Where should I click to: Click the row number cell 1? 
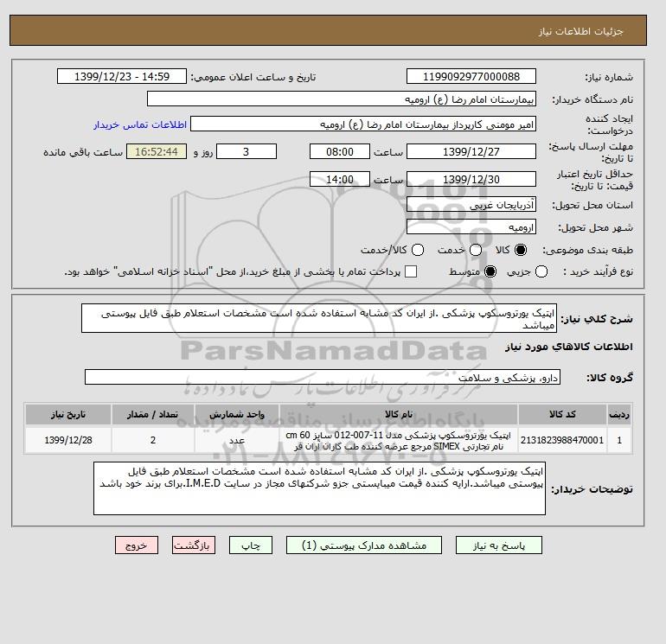[x=619, y=440]
